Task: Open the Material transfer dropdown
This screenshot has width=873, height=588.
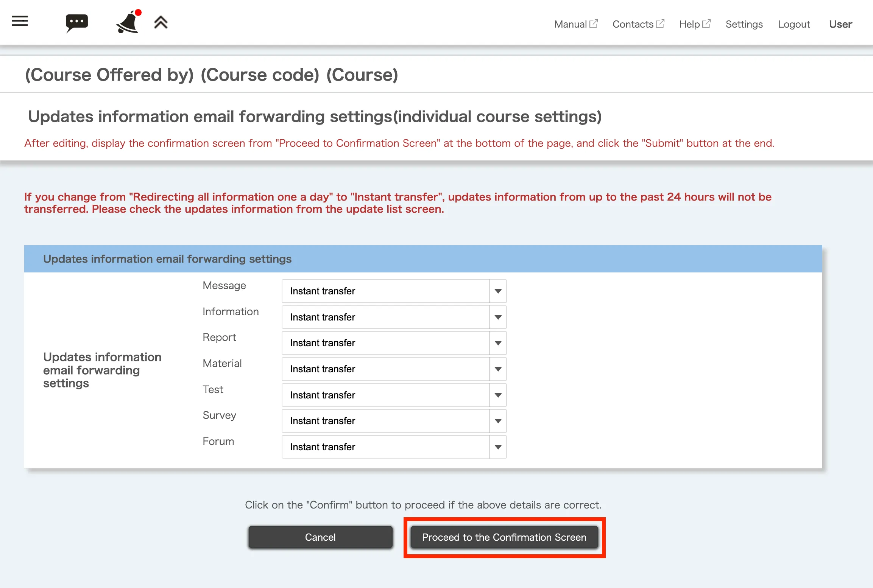Action: [x=394, y=369]
